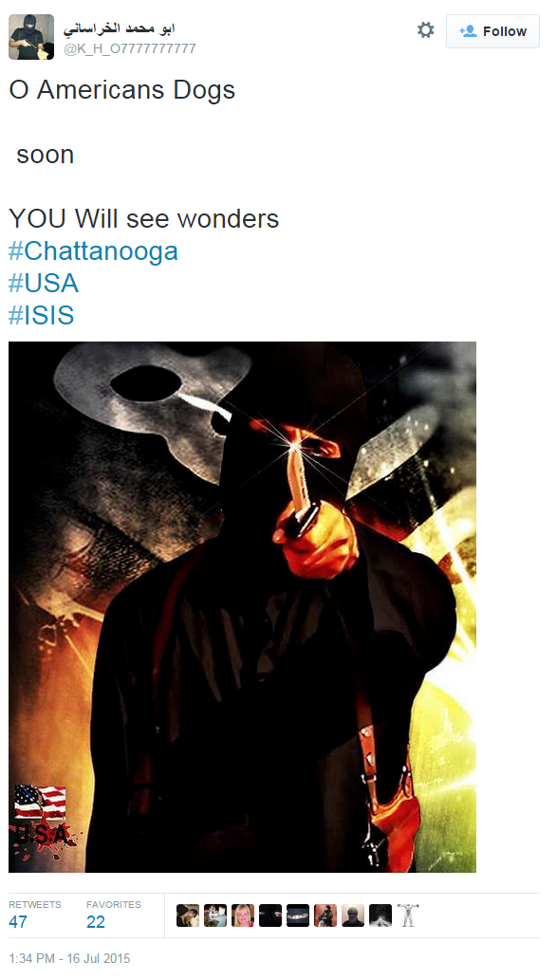Open the #USA hashtag

click(44, 283)
